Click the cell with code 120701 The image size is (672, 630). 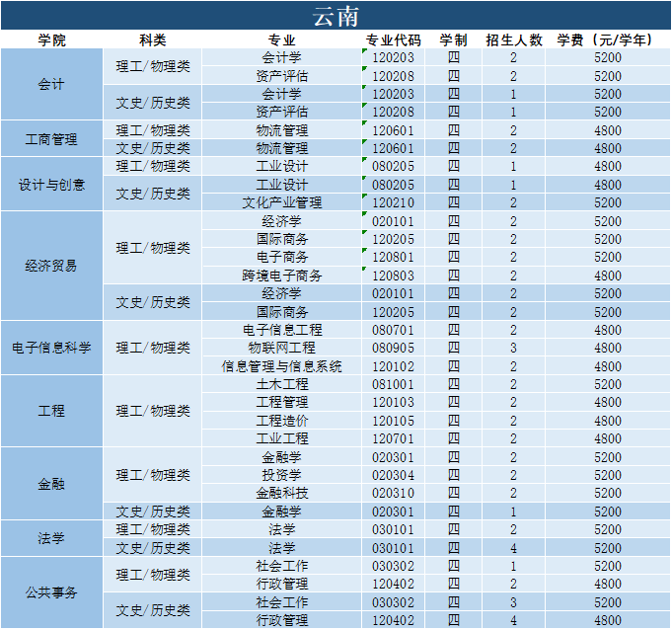click(x=393, y=438)
